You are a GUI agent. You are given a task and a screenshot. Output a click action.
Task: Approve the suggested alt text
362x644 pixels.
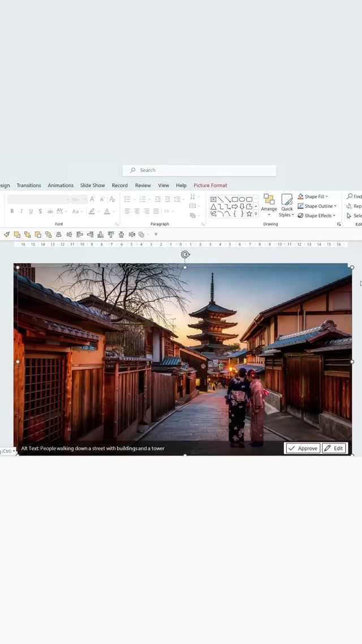pos(302,448)
